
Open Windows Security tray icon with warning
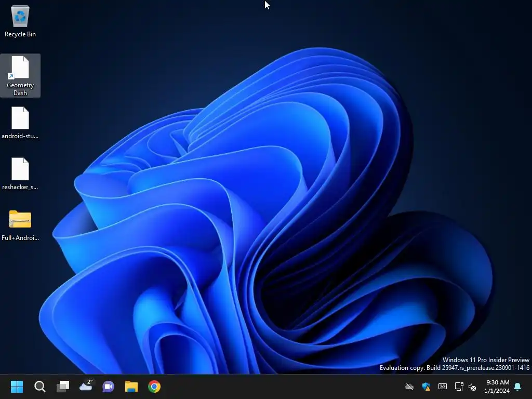pos(426,387)
